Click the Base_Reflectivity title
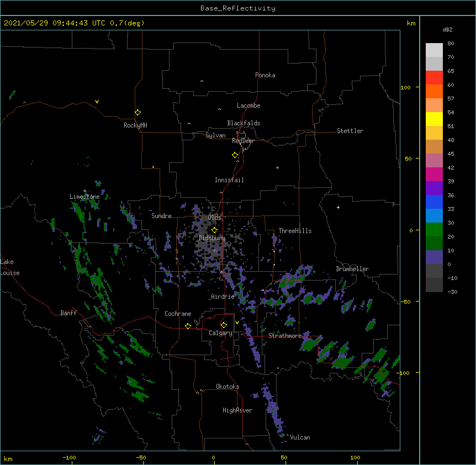 [x=238, y=8]
